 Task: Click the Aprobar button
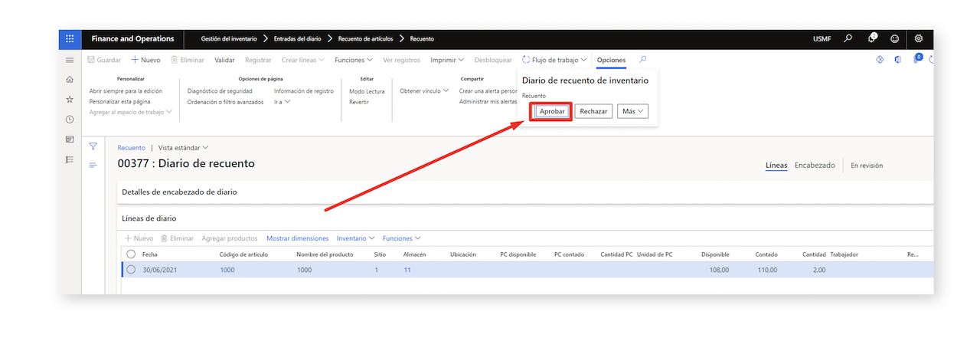552,111
